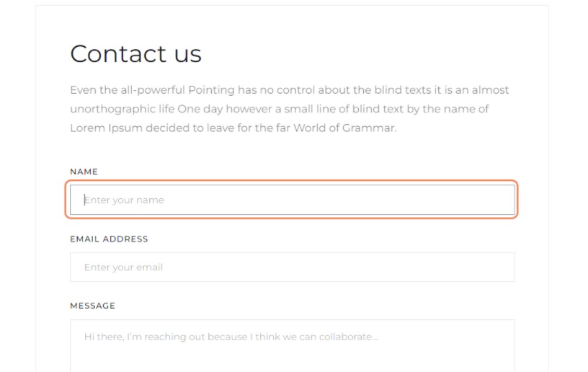The height and width of the screenshot is (372, 588).
Task: Focus the Email Address input field
Action: point(292,267)
